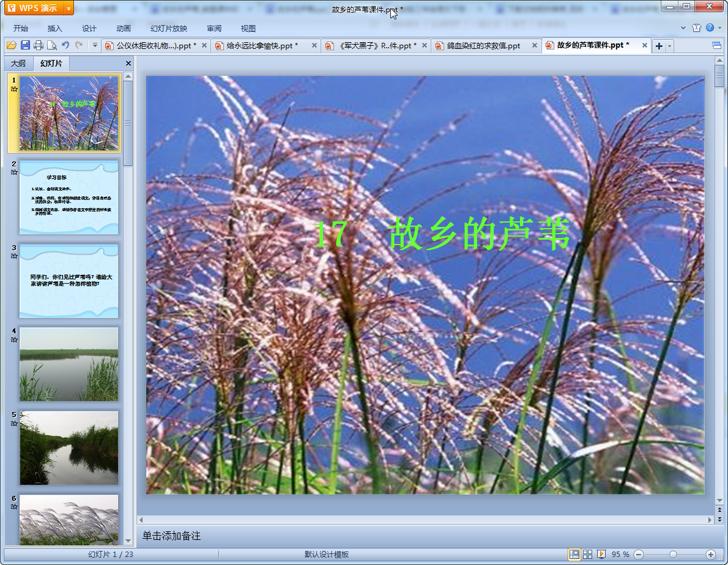Screen dimensions: 728x565
Task: Select slide 4 lake photo thumbnail
Action: tap(69, 364)
